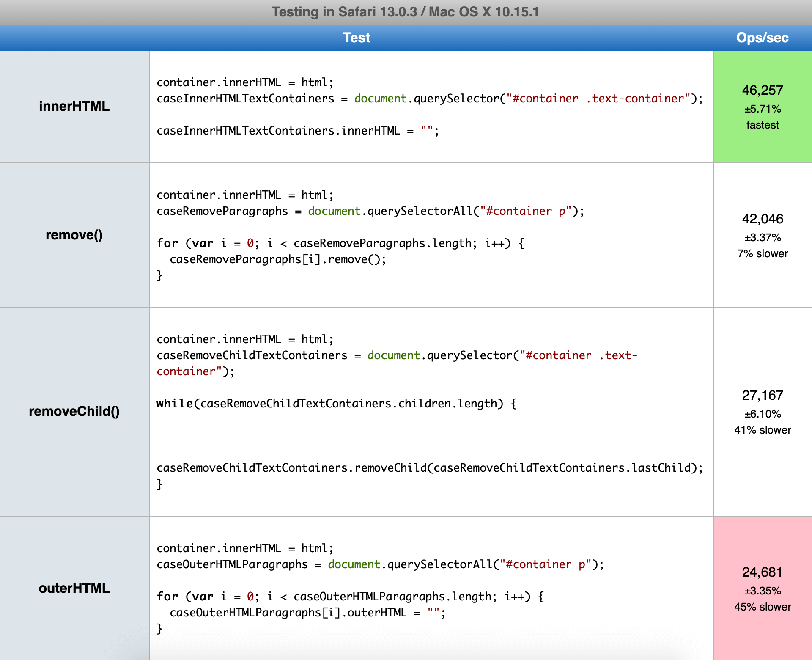Image resolution: width=812 pixels, height=660 pixels.
Task: Click the caseOuterHTMLParagraphs[i].outerHTML code line
Action: [x=307, y=613]
